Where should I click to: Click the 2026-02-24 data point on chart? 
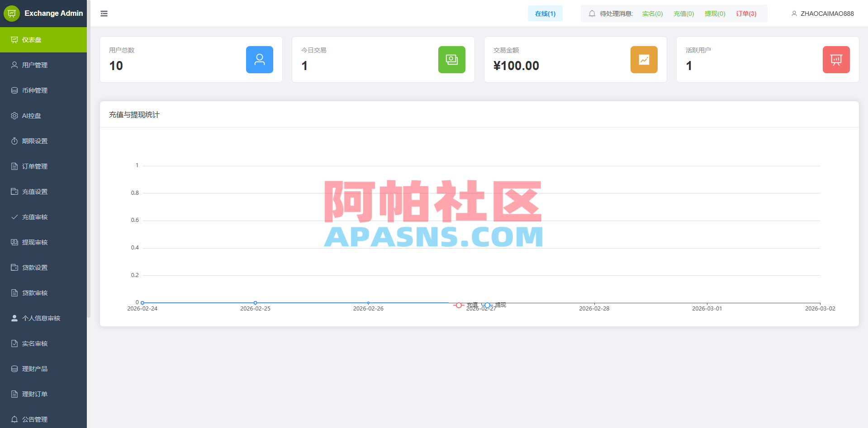(x=142, y=303)
